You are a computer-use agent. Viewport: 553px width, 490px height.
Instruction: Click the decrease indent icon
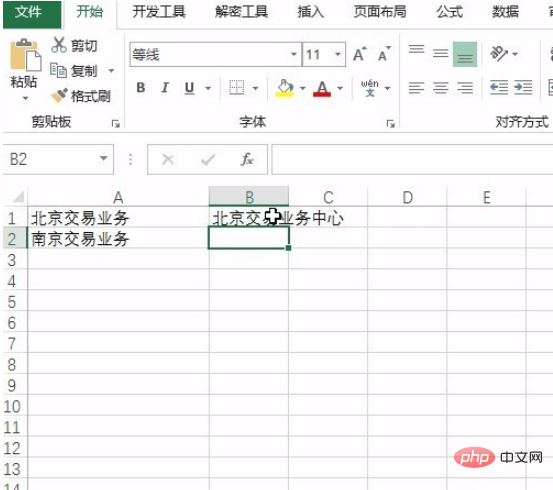(x=499, y=87)
